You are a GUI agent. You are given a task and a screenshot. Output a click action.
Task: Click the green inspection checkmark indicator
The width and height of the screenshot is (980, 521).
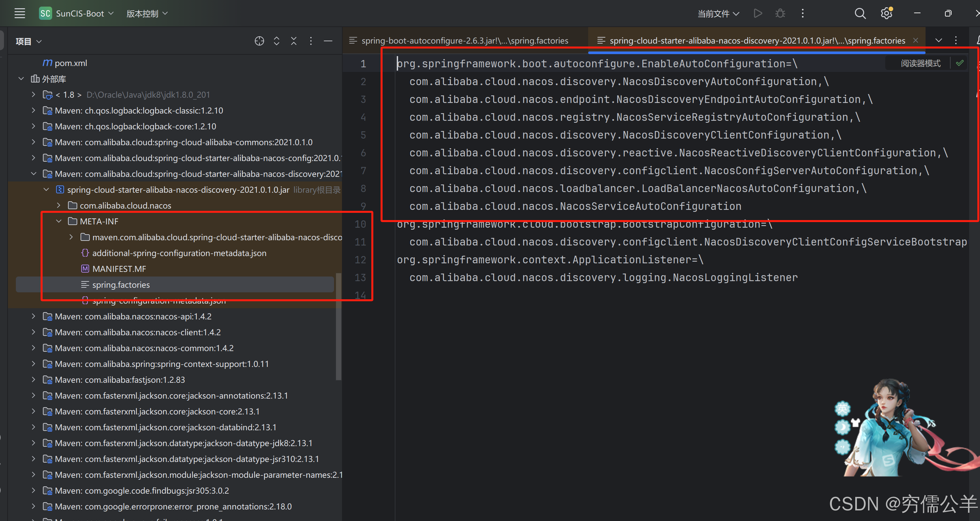point(960,63)
